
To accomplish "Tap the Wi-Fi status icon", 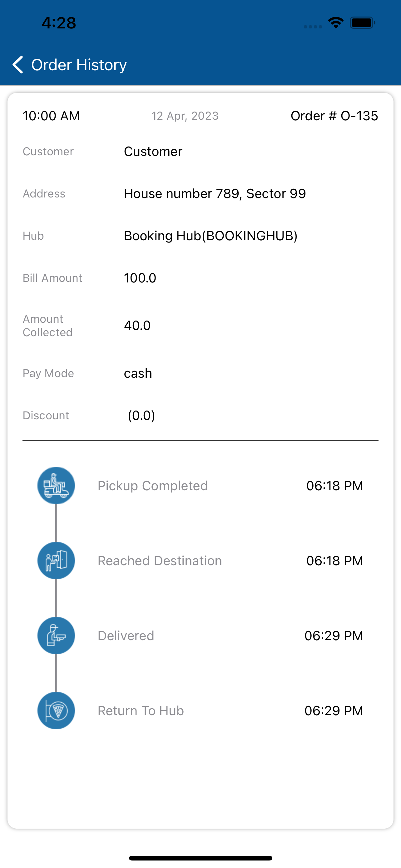I will (x=336, y=23).
